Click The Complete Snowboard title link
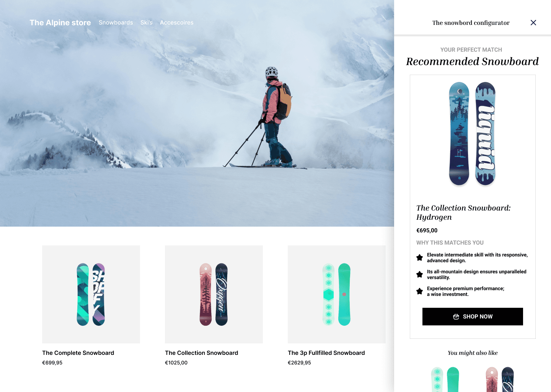Screen dimensions: 551x392 tap(78, 353)
